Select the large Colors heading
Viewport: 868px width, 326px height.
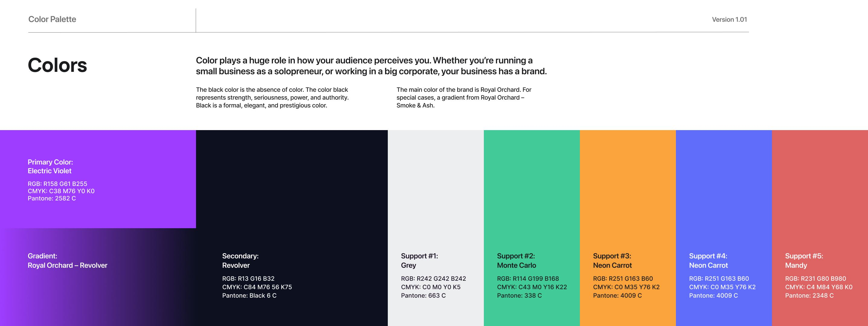[57, 65]
